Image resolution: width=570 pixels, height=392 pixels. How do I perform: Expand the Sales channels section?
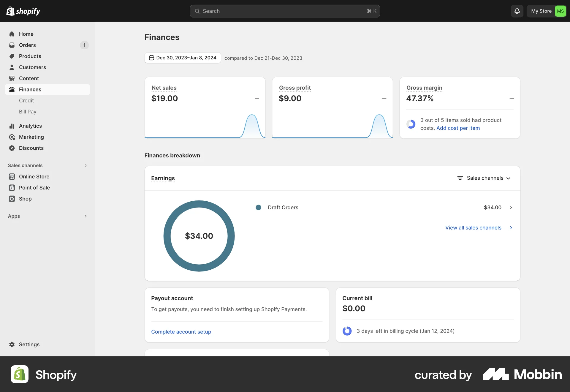tap(85, 165)
